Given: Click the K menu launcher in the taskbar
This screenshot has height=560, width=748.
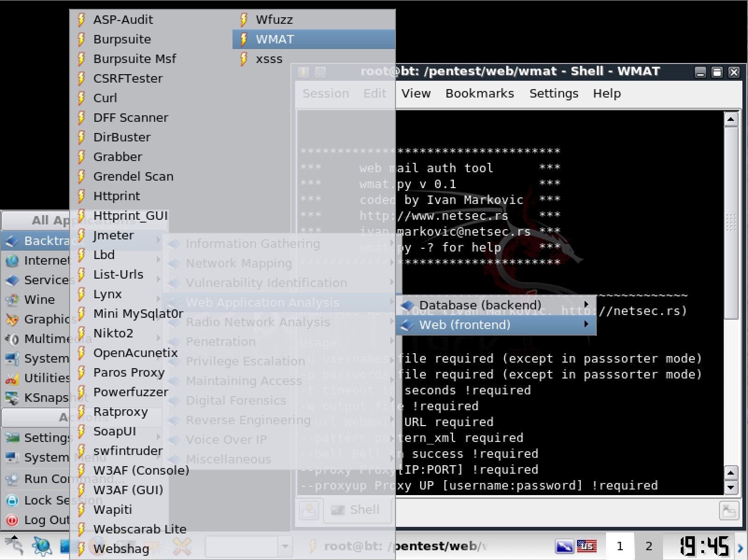Looking at the screenshot, I should click(x=13, y=546).
